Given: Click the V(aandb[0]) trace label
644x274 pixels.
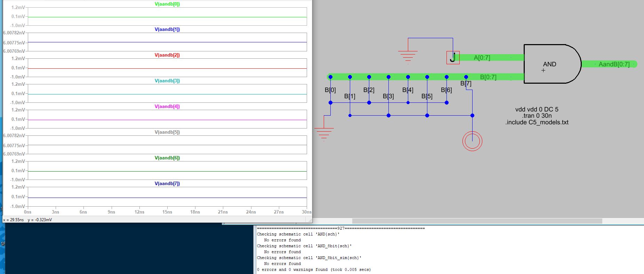Looking at the screenshot, I should point(167,4).
